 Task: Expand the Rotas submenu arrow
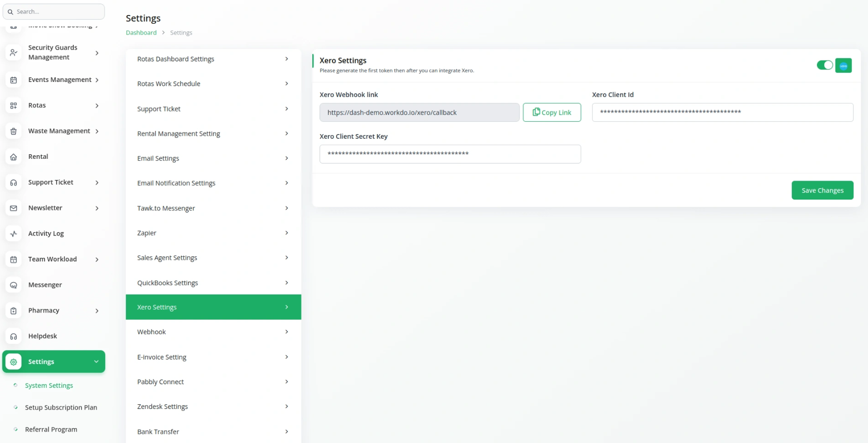point(97,106)
